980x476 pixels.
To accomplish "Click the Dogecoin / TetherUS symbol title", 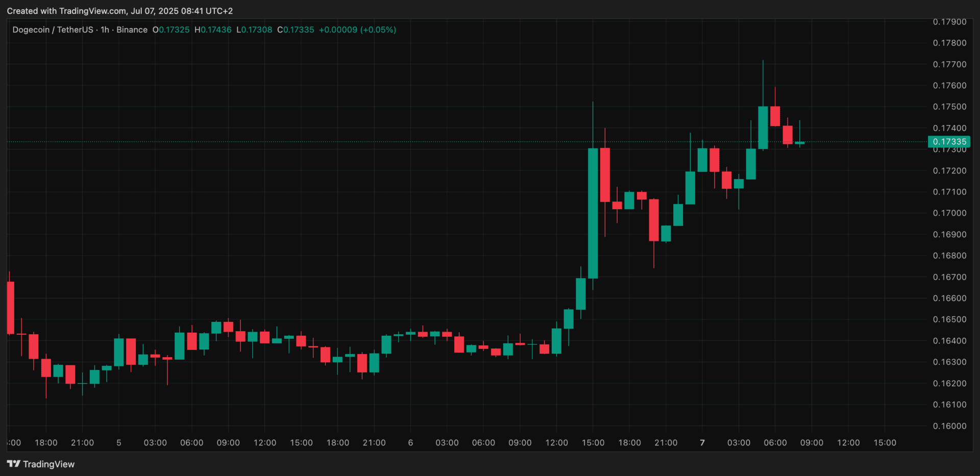I will [53, 30].
